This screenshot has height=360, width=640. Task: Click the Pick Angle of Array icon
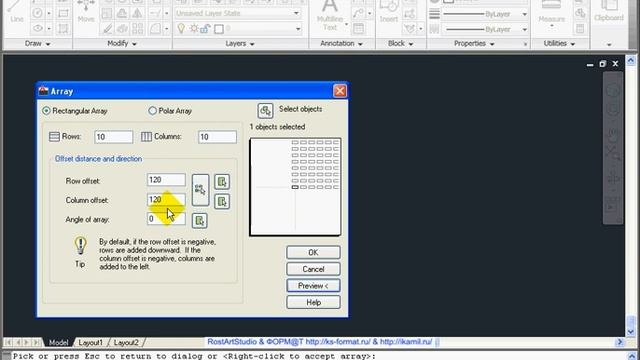click(200, 221)
